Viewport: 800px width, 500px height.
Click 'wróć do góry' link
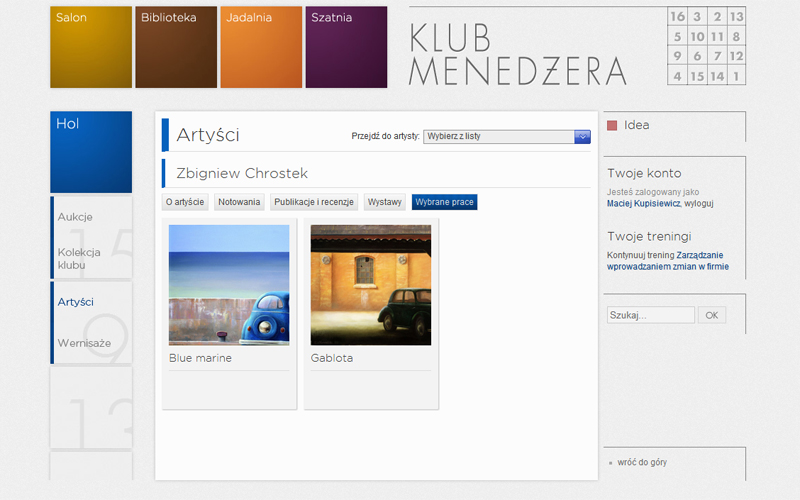(642, 462)
